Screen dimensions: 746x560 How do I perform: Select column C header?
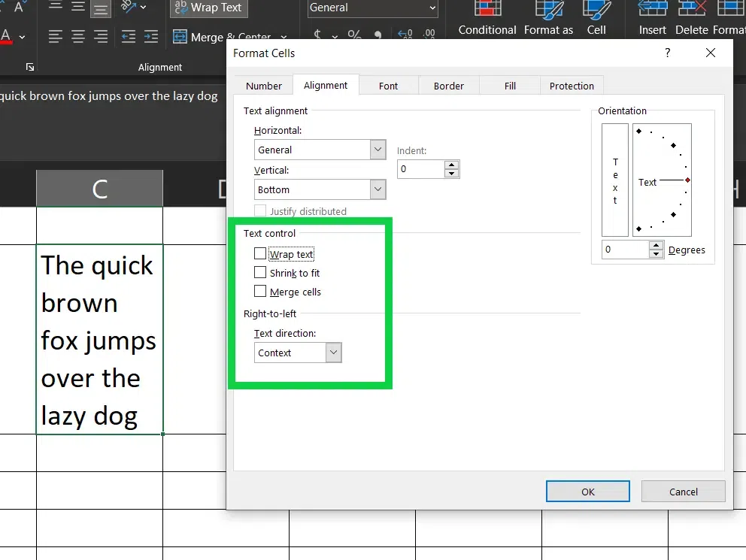pyautogui.click(x=99, y=189)
